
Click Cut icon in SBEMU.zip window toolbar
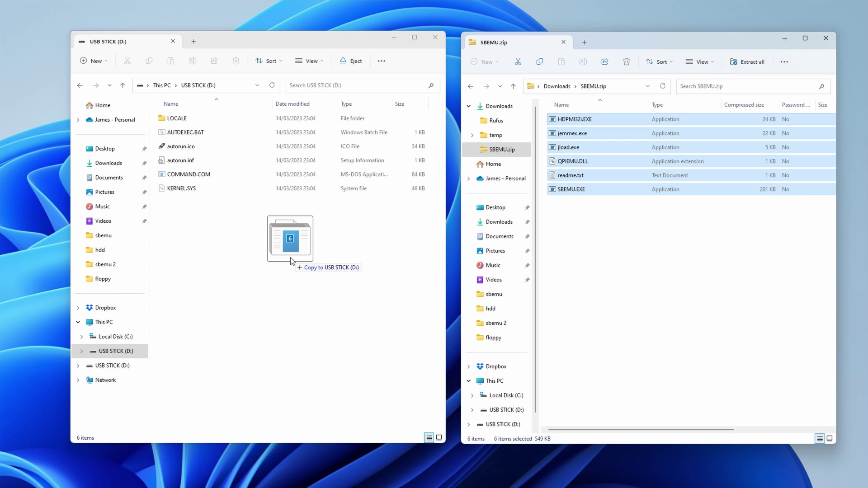518,62
